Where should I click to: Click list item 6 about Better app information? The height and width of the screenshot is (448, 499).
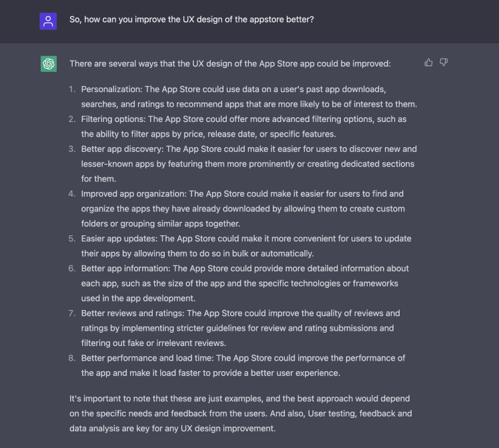[x=245, y=283]
